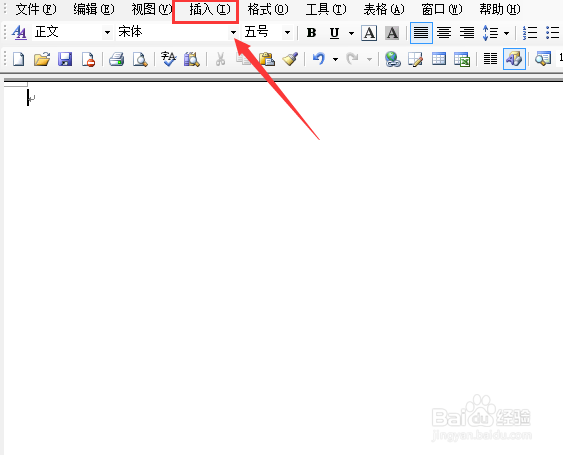Screen dimensions: 563x455
Task: Open the 插入(I) menu
Action: click(x=210, y=9)
